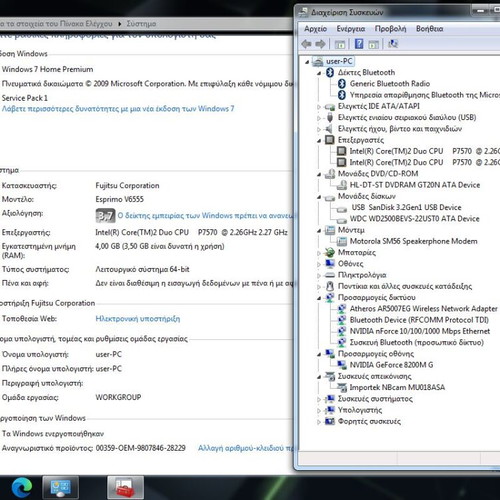Click the Atheros AR5007EG adapter icon

[x=342, y=309]
